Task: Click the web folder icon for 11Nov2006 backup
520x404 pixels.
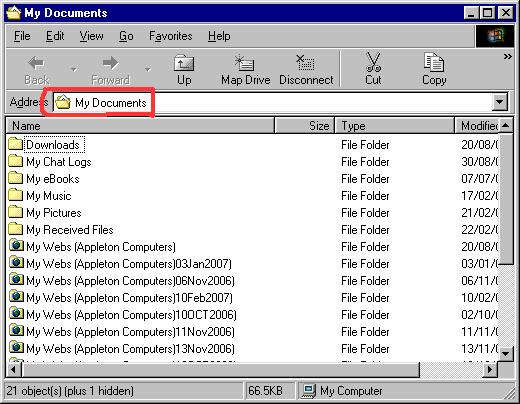Action: (x=16, y=331)
